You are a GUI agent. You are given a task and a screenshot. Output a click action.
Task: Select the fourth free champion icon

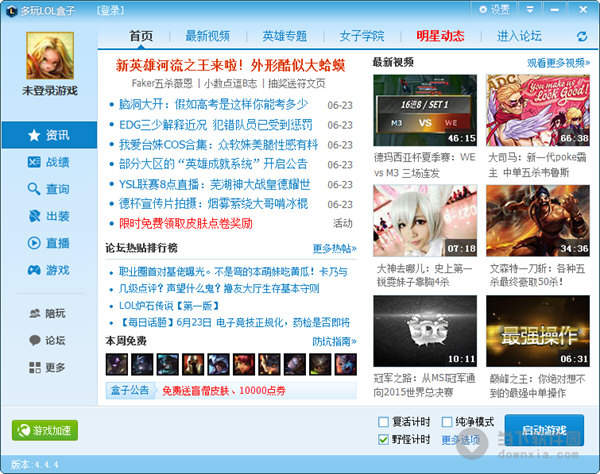click(193, 364)
